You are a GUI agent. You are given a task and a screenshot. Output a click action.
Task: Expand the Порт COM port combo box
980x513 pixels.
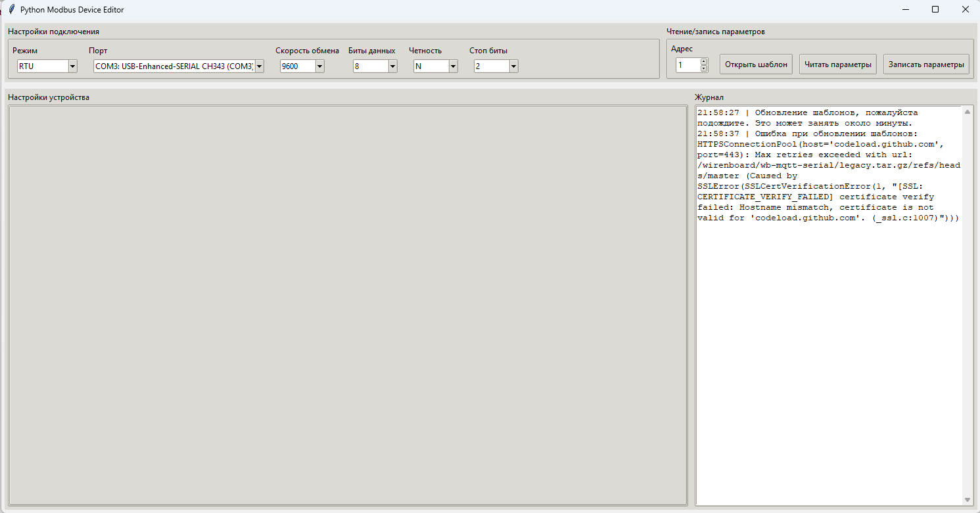(x=259, y=66)
